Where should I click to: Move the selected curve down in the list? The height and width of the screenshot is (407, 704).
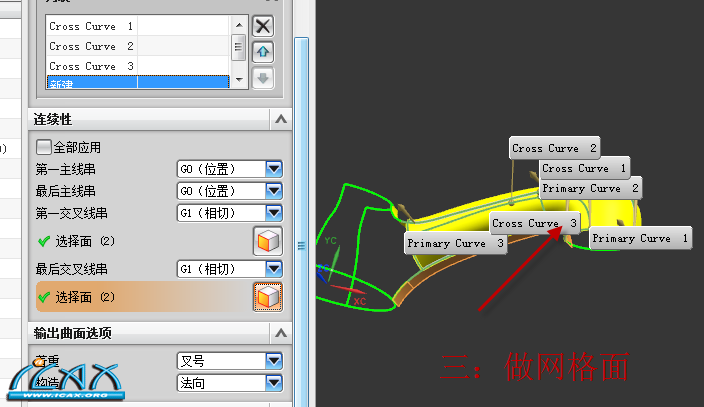point(263,78)
